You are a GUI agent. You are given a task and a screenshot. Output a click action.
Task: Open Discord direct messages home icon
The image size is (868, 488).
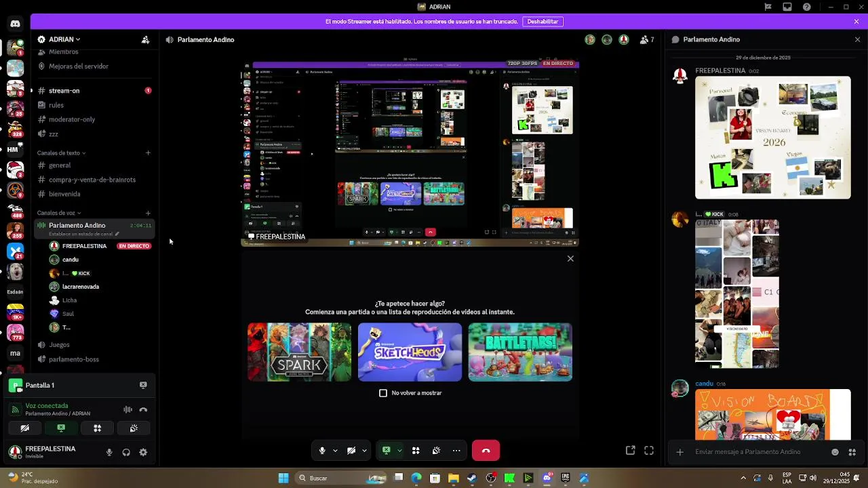coord(15,24)
